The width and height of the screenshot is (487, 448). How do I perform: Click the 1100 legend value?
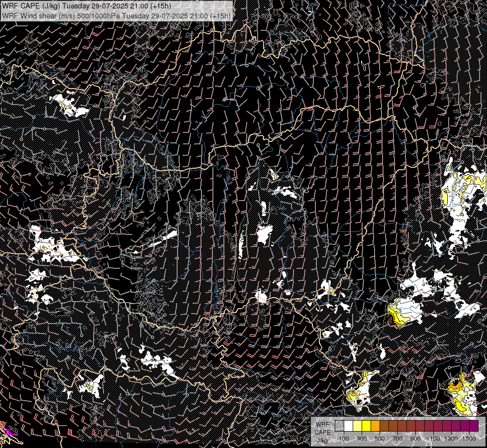point(433,439)
